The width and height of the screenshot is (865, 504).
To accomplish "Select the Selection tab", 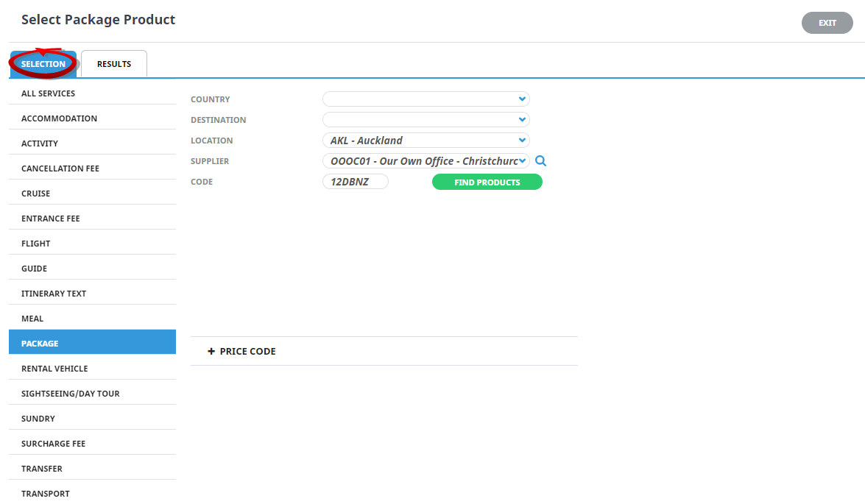I will point(43,64).
